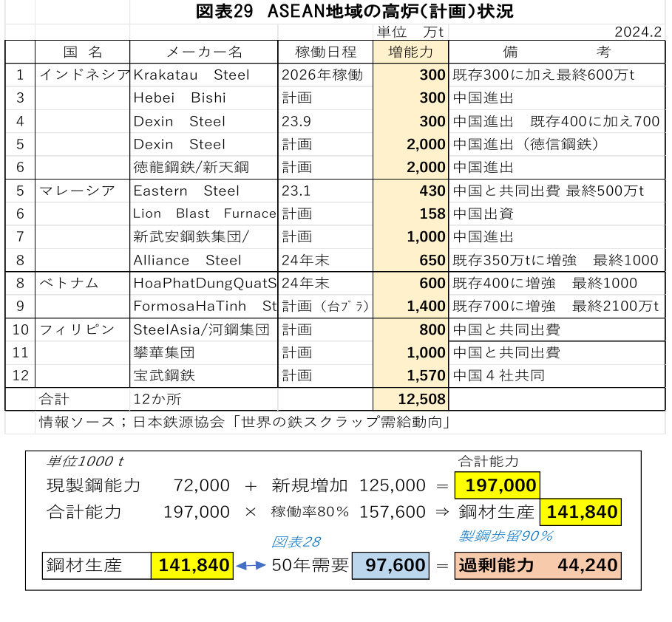This screenshot has height=622, width=672.
Task: Select the メーカー名 column header
Action: click(203, 52)
